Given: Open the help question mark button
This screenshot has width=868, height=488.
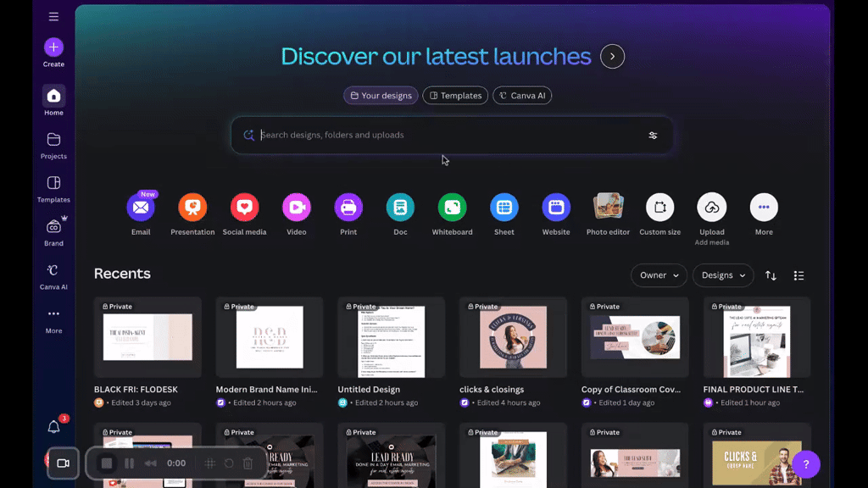Looking at the screenshot, I should pos(806,464).
